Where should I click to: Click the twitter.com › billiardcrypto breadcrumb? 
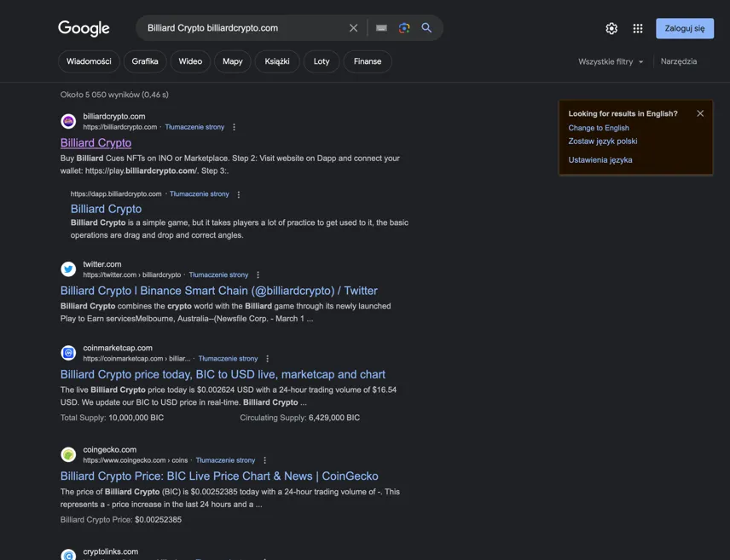(132, 275)
